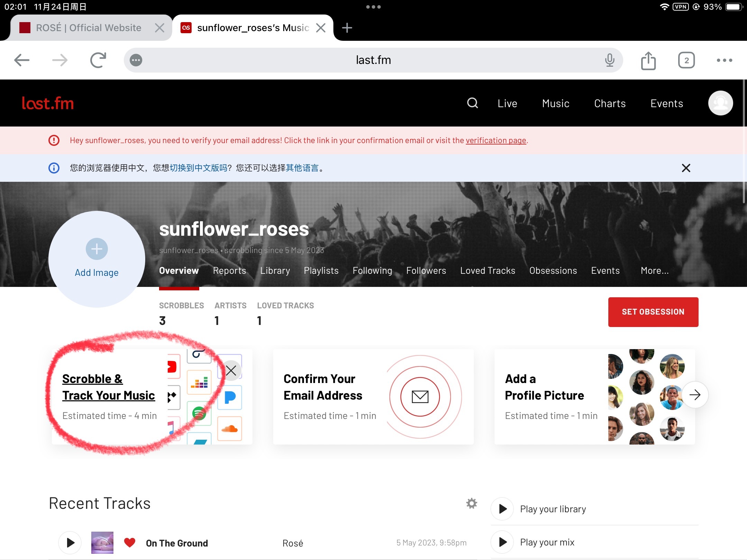Open the Events item in top navigation
This screenshot has height=560, width=747.
(x=667, y=103)
